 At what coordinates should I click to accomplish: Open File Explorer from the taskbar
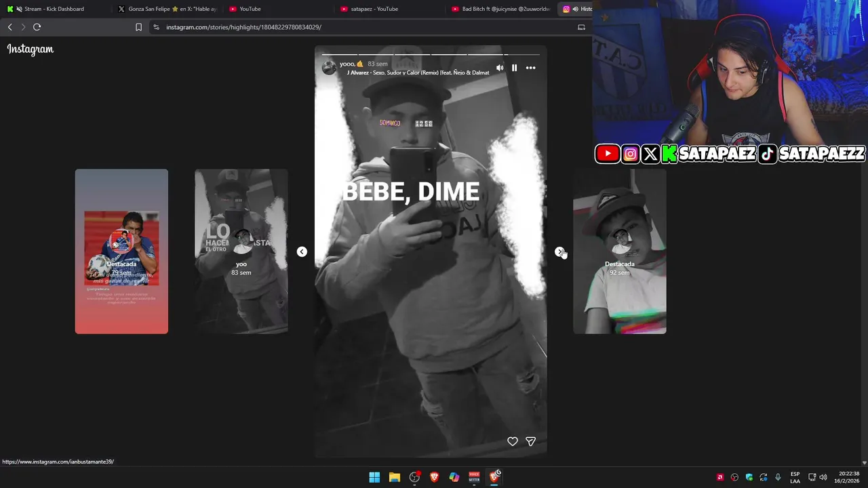394,477
